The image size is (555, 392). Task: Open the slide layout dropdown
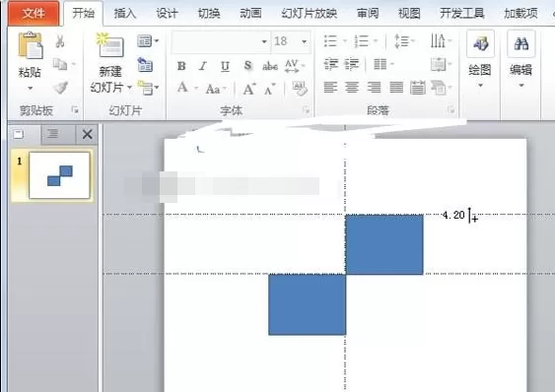tap(148, 41)
